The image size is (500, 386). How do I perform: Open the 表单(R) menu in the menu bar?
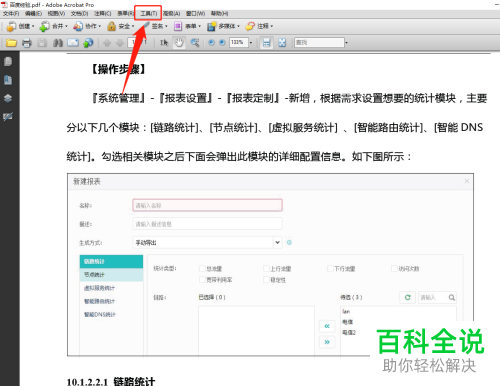125,14
